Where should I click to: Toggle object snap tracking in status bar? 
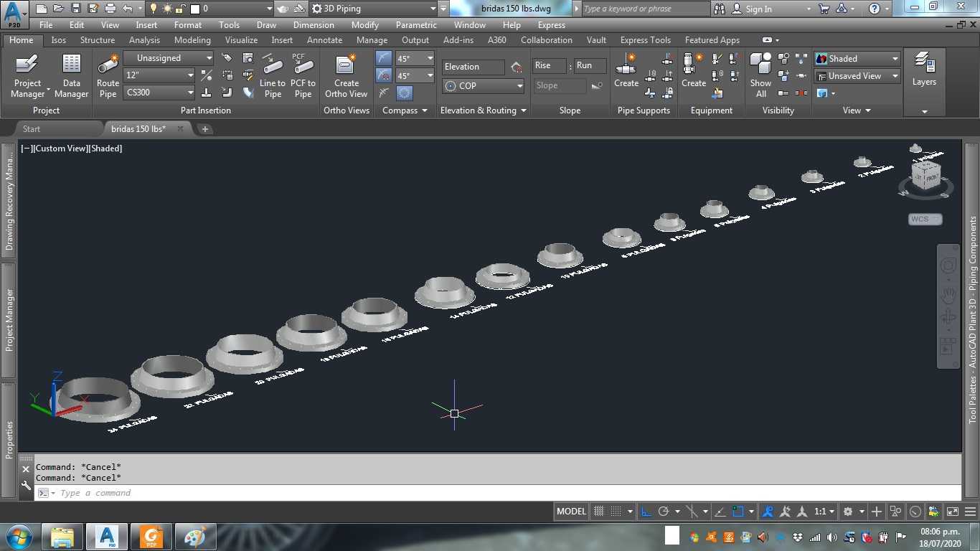tap(721, 512)
